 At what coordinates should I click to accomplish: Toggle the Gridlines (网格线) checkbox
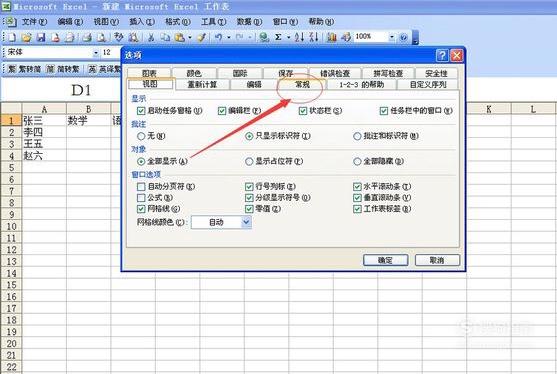[x=141, y=208]
